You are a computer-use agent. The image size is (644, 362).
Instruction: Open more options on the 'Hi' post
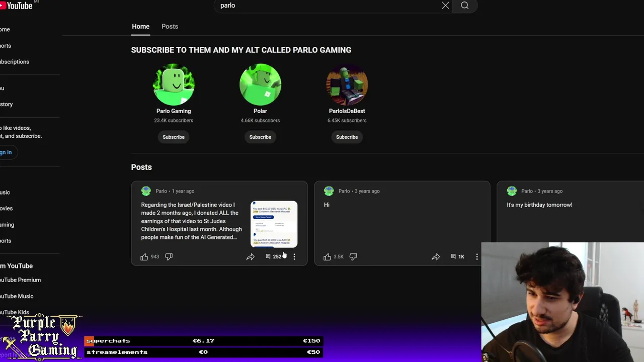click(x=477, y=256)
